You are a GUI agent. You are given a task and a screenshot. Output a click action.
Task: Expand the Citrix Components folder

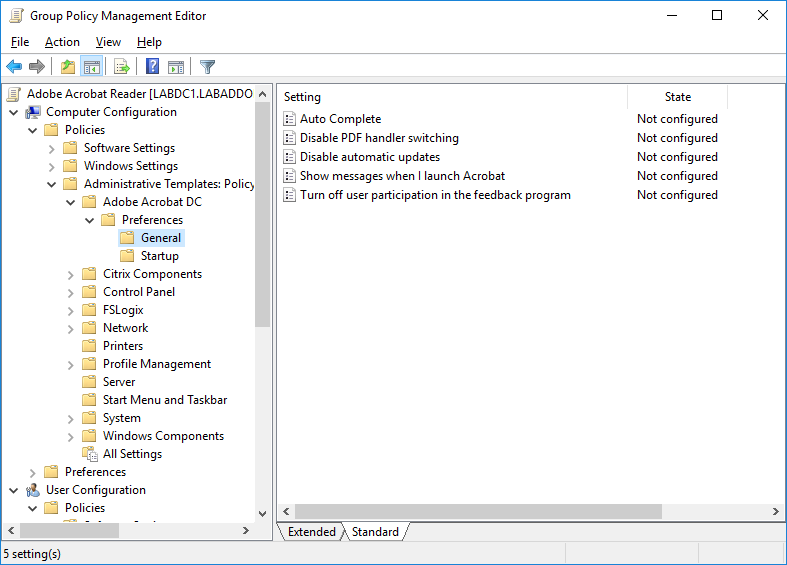pos(71,274)
